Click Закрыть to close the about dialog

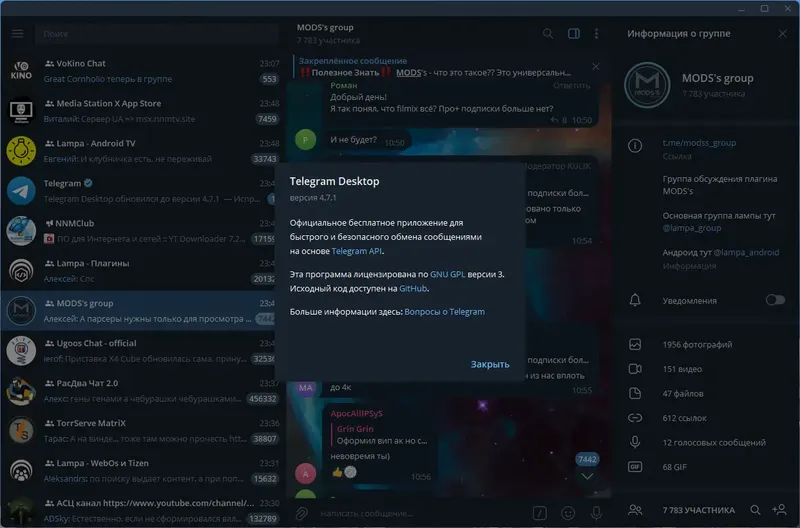point(490,364)
